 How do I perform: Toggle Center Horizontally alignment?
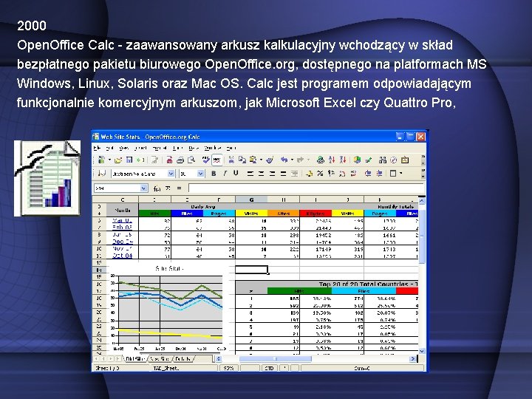(x=262, y=174)
